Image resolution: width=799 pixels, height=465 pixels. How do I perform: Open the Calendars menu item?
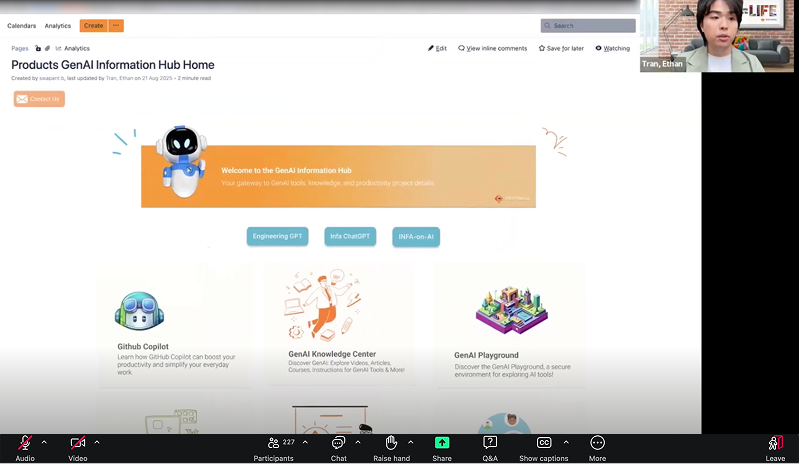coord(21,26)
